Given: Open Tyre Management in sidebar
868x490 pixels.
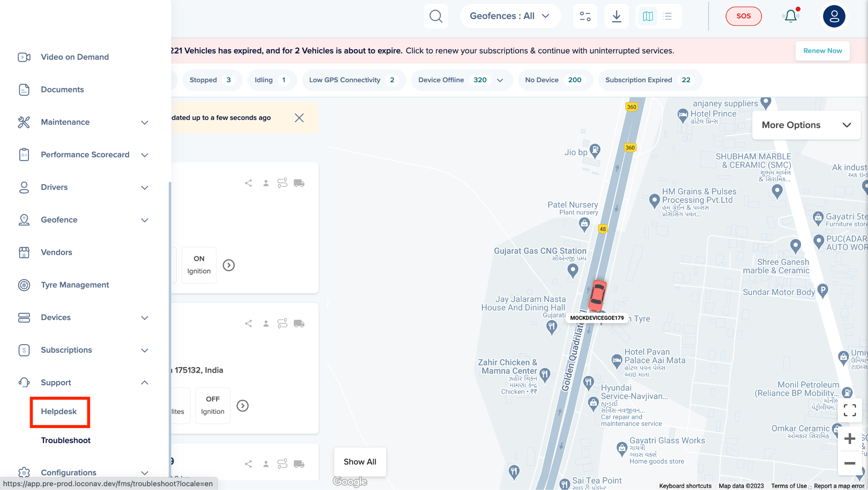Looking at the screenshot, I should tap(75, 285).
